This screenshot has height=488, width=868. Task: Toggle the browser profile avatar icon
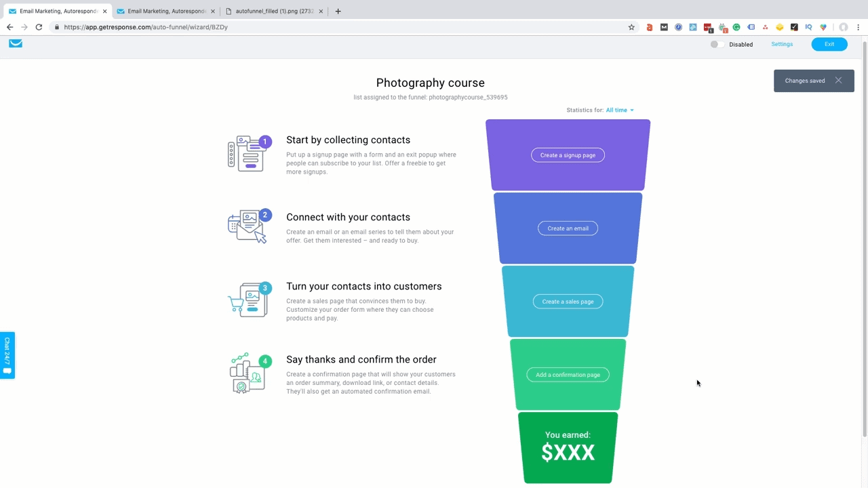pos(844,27)
